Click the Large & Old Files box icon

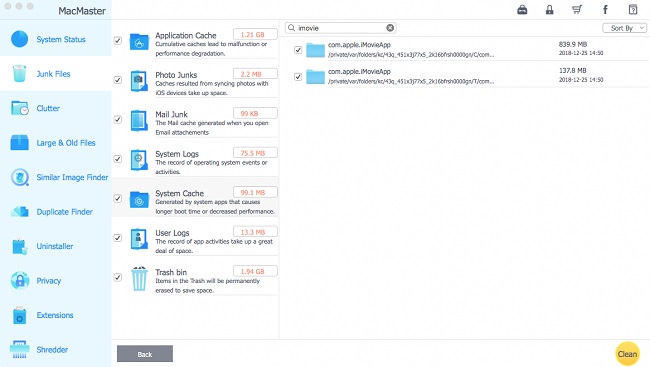pyautogui.click(x=19, y=143)
